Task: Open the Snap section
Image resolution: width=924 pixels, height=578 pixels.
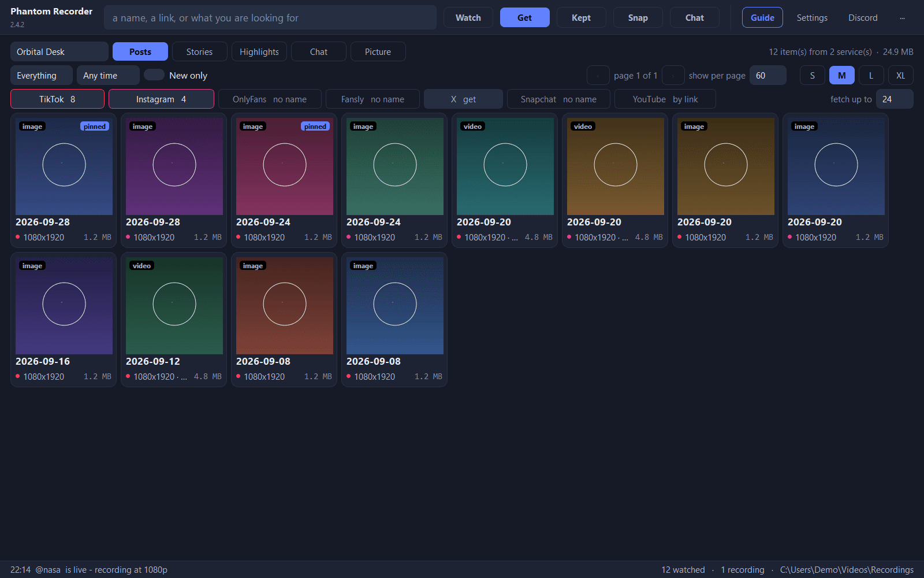Action: coord(638,18)
